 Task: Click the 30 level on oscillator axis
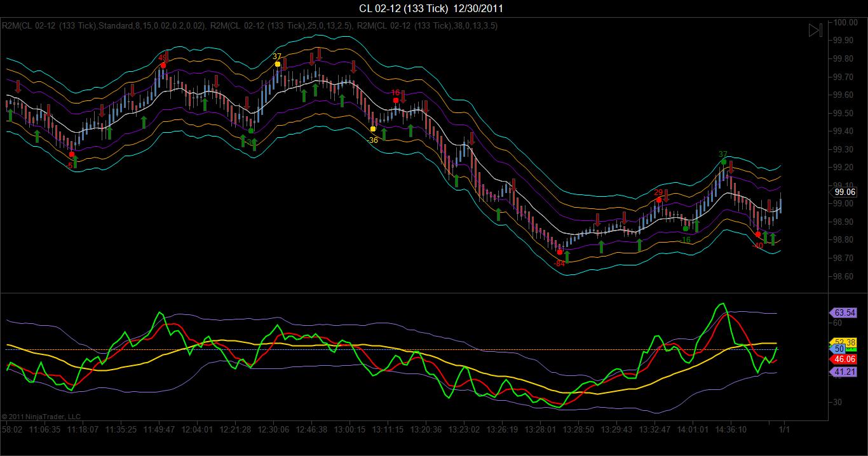point(838,402)
